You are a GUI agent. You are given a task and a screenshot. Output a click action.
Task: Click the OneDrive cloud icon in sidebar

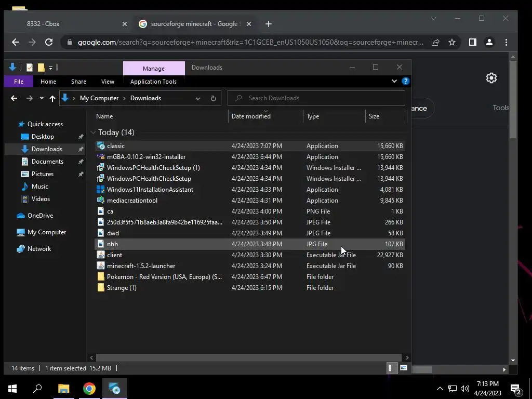coord(21,216)
